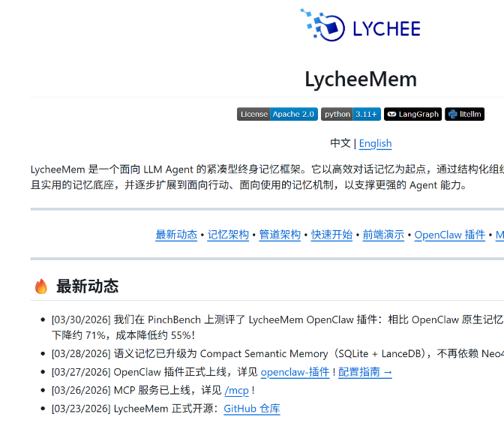Visit the GitHub 仓库 link
This screenshot has height=423, width=504.
click(251, 409)
